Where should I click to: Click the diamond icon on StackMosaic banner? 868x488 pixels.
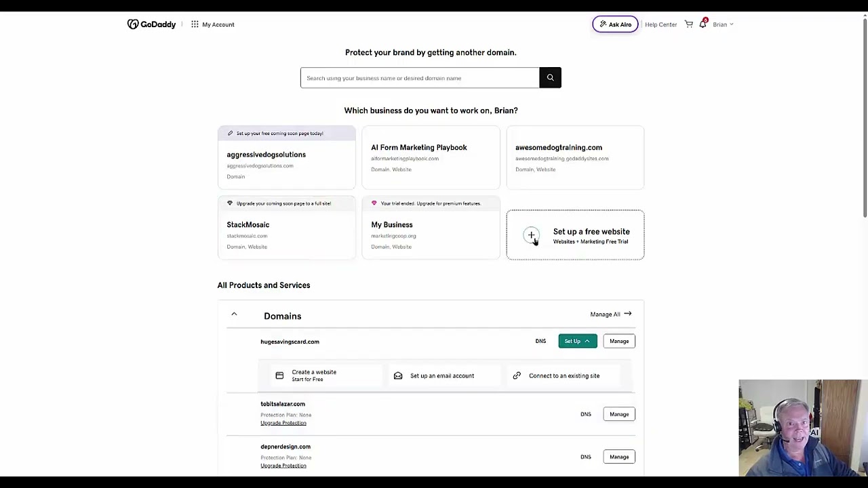230,203
